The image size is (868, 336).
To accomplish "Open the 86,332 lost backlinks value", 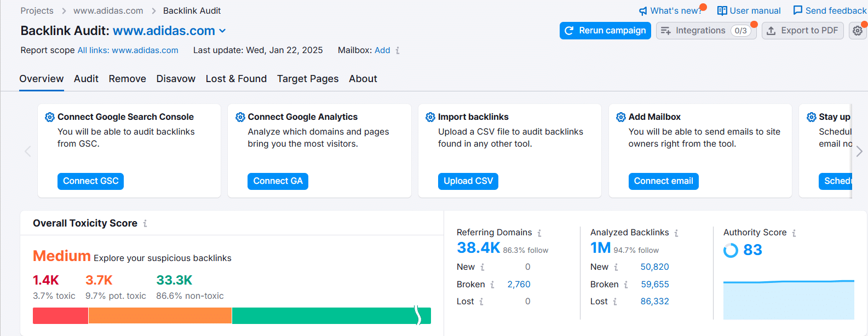I will tap(655, 302).
